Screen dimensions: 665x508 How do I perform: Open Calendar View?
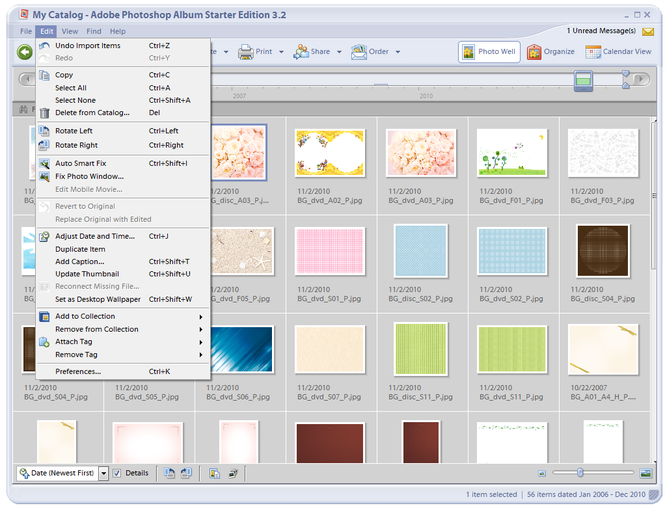pyautogui.click(x=618, y=52)
